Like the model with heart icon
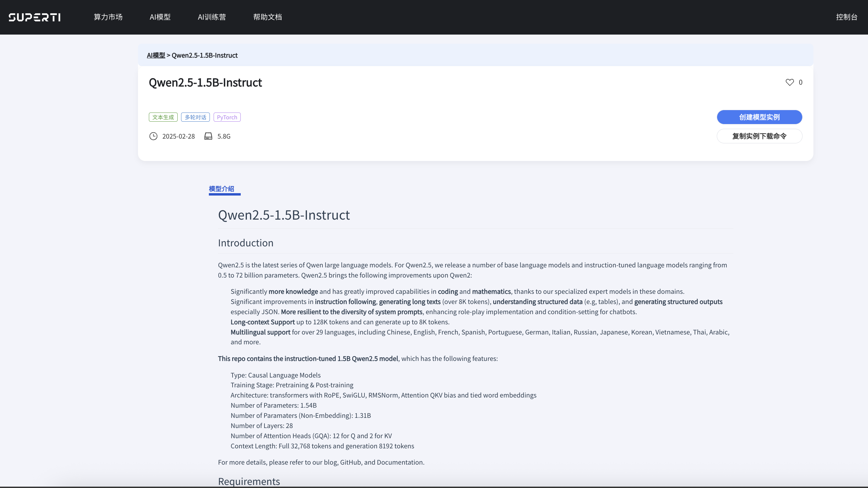 coord(790,82)
